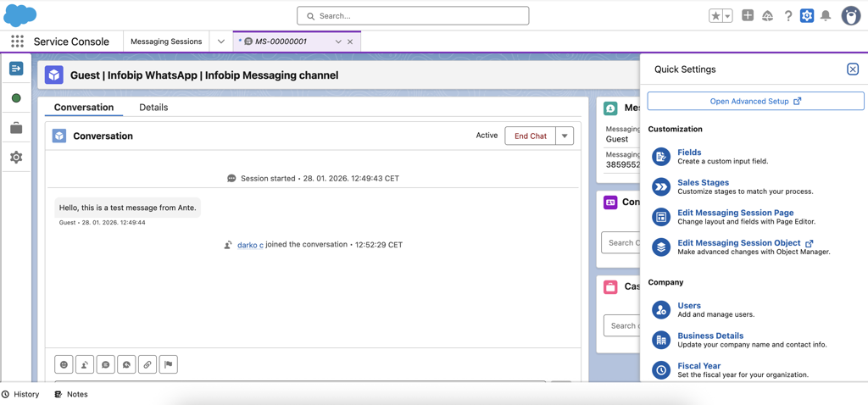Select the MS-00000001 workspace tab
The image size is (868, 405).
(281, 42)
